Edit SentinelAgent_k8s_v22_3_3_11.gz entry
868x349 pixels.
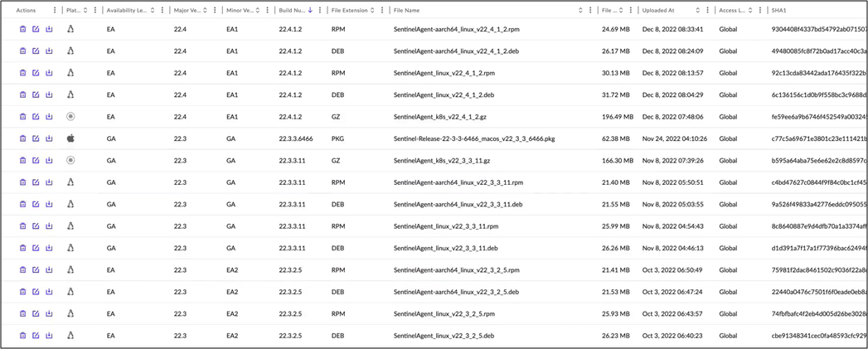tap(36, 161)
